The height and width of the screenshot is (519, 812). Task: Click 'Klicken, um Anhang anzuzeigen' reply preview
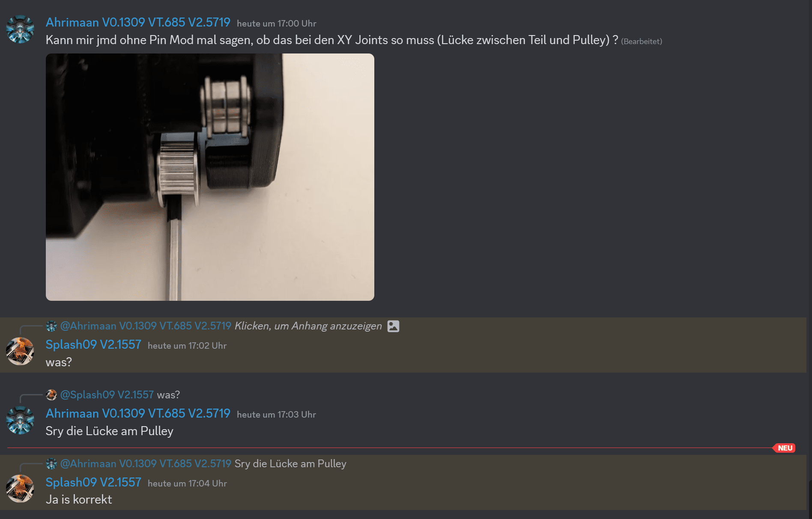308,326
